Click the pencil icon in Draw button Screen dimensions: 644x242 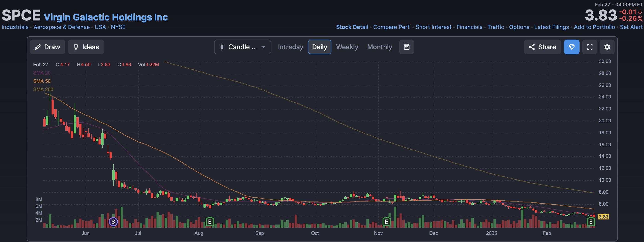click(38, 47)
